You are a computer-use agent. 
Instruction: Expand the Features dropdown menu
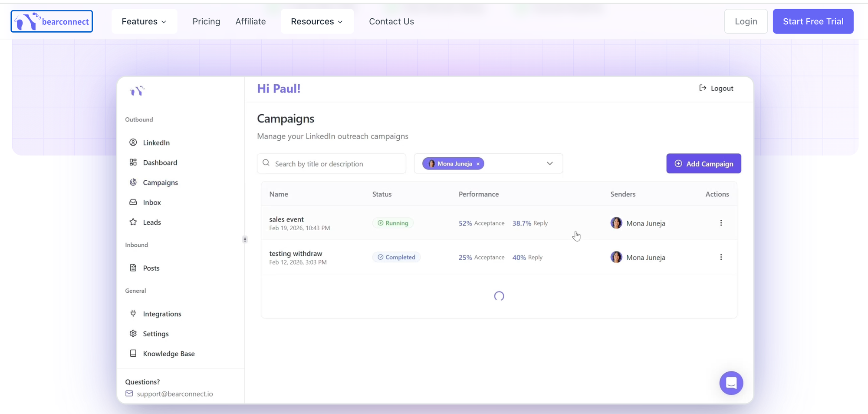coord(144,21)
